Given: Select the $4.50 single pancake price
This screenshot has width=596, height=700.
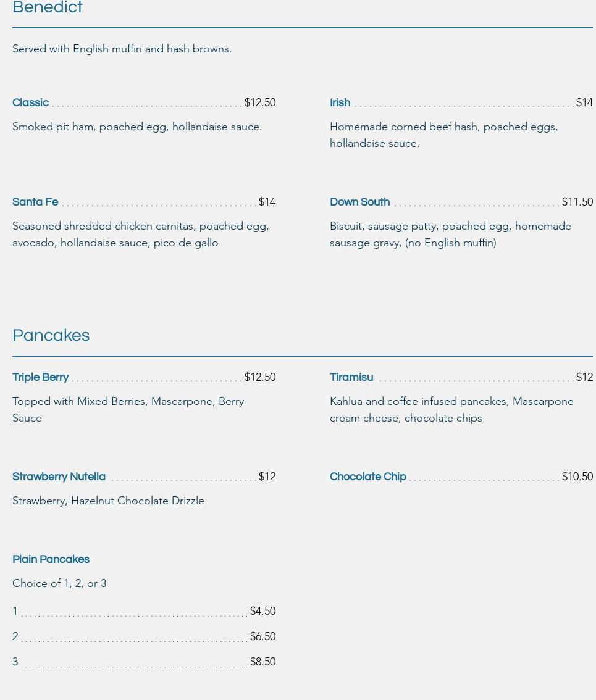Looking at the screenshot, I should pos(262,611).
